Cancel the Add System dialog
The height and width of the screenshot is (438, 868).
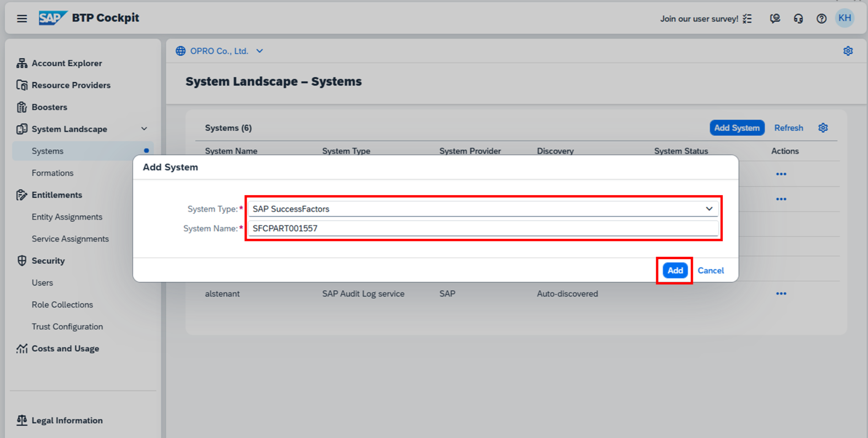[711, 271]
